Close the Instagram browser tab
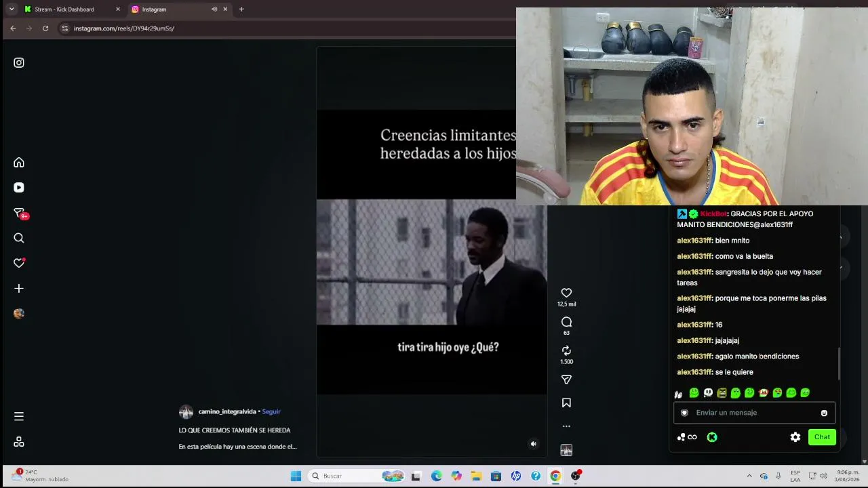 pos(225,9)
